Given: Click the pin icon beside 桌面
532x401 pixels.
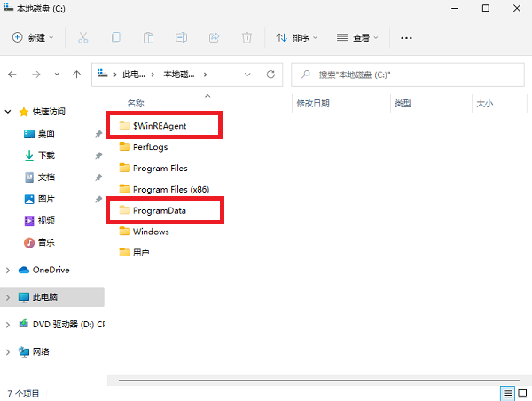Looking at the screenshot, I should [98, 134].
